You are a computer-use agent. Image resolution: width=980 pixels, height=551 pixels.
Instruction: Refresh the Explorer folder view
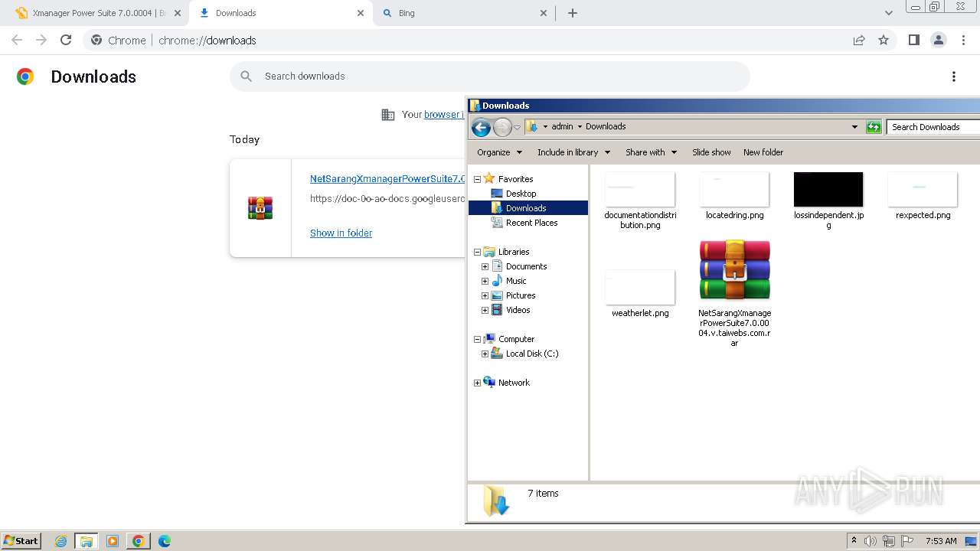[874, 127]
